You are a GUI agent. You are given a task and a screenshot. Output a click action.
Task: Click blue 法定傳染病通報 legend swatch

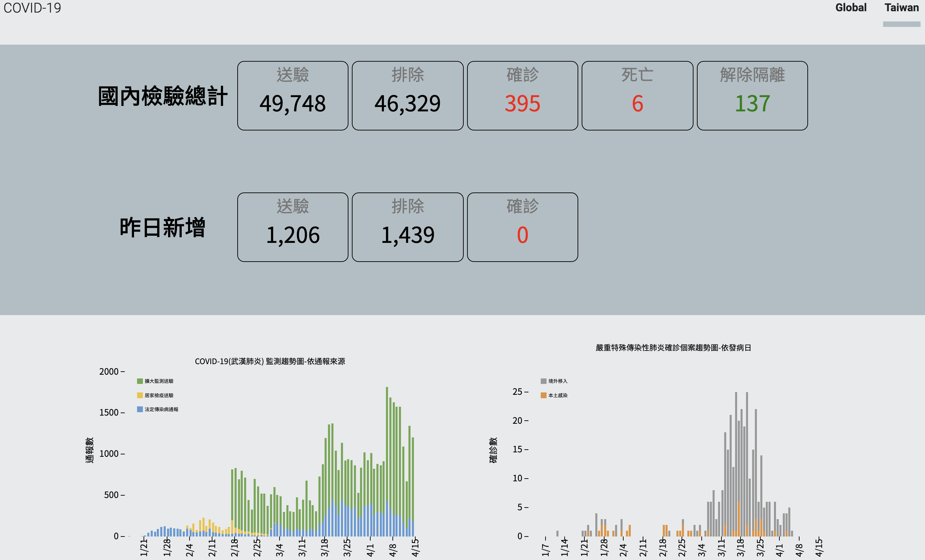click(140, 409)
